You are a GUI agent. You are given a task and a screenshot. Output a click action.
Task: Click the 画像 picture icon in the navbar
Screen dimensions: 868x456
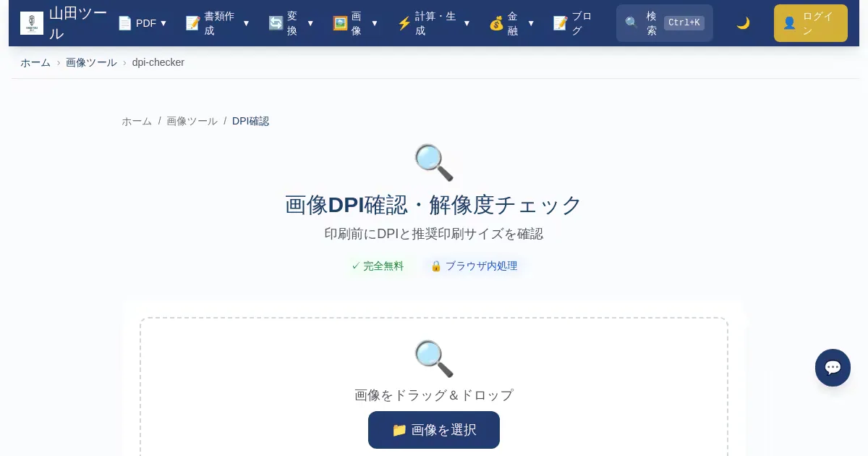pyautogui.click(x=340, y=23)
